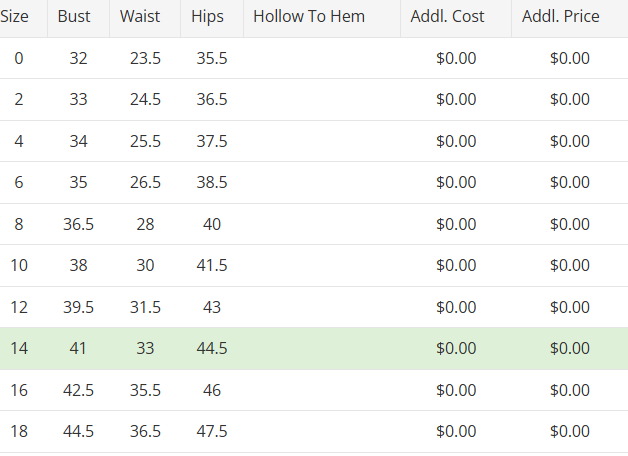The height and width of the screenshot is (456, 628).
Task: Select the Hollow To Hem header
Action: pos(322,18)
